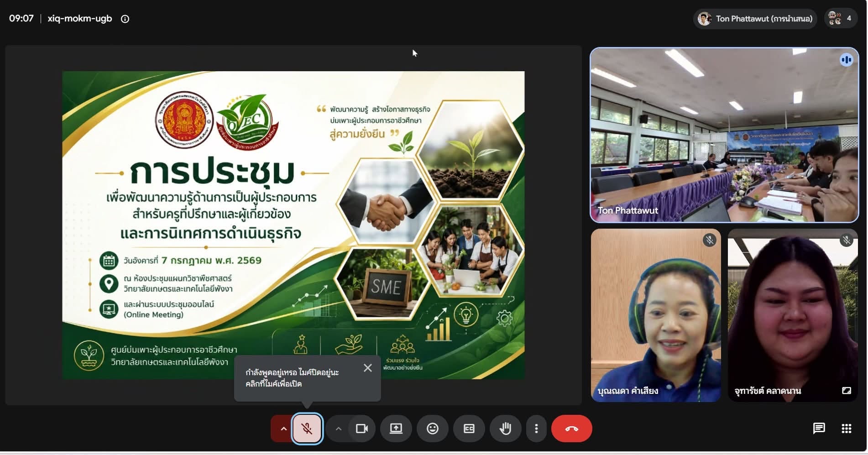Raise your hand
Image resolution: width=868 pixels, height=455 pixels.
click(x=505, y=429)
